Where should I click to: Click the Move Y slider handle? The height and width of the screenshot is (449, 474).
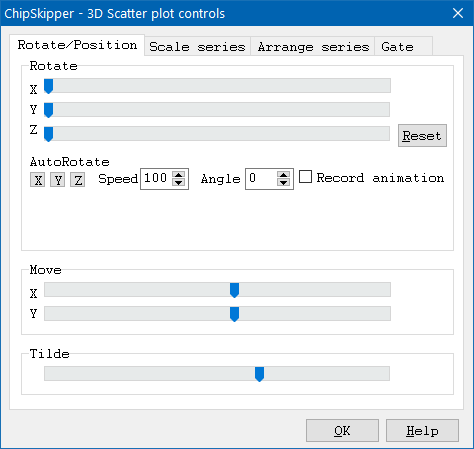235,314
